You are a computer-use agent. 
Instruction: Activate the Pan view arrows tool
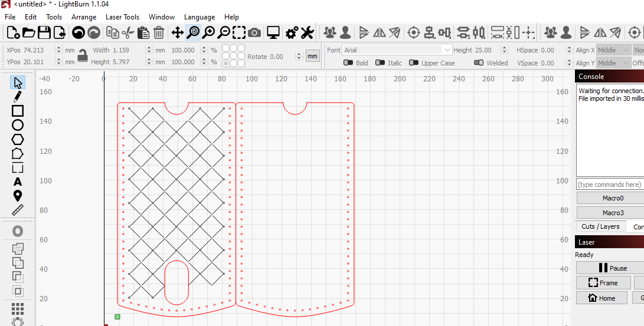pos(178,32)
